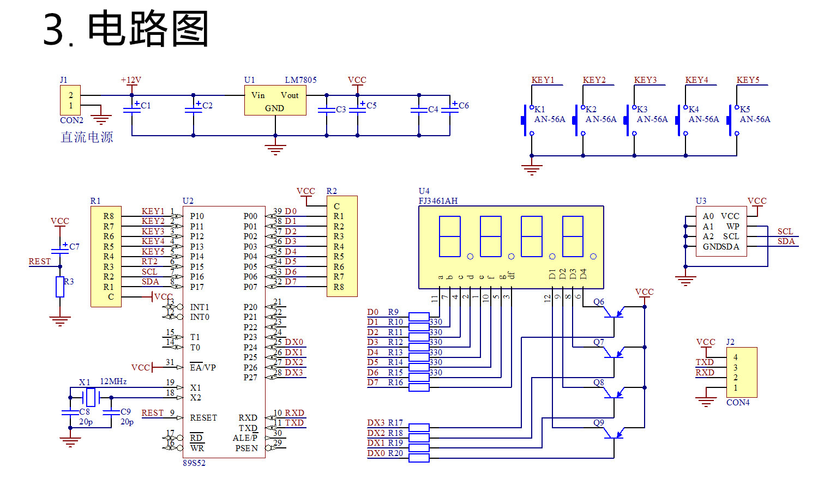Screen dimensions: 818x504
Task: Select the K5 push button switch
Action: coord(732,120)
